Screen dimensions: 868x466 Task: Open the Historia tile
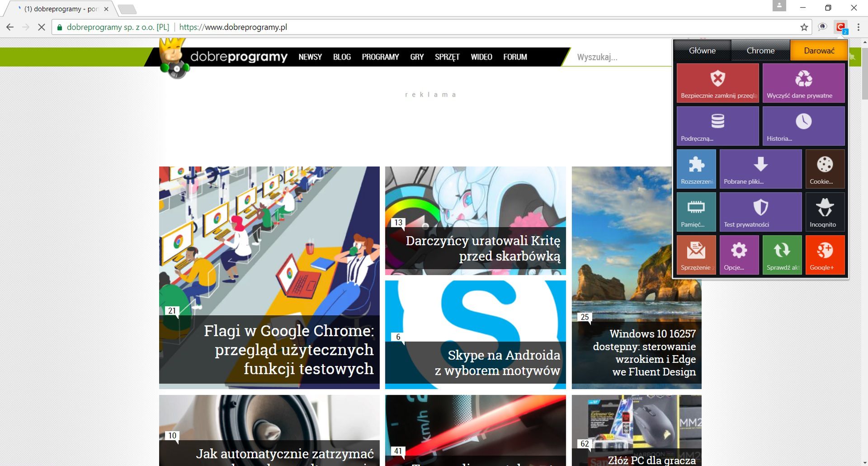804,126
